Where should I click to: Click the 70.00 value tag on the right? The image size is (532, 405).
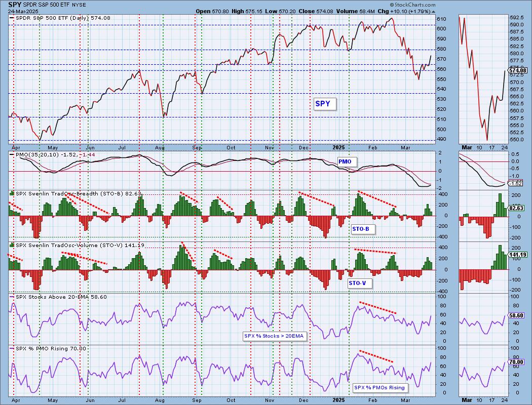click(x=517, y=362)
